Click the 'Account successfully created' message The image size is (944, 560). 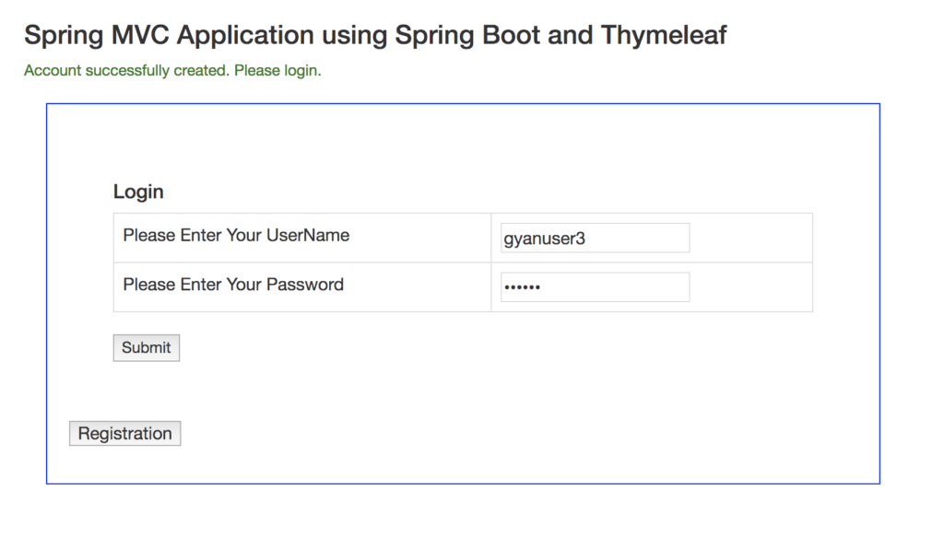point(172,70)
